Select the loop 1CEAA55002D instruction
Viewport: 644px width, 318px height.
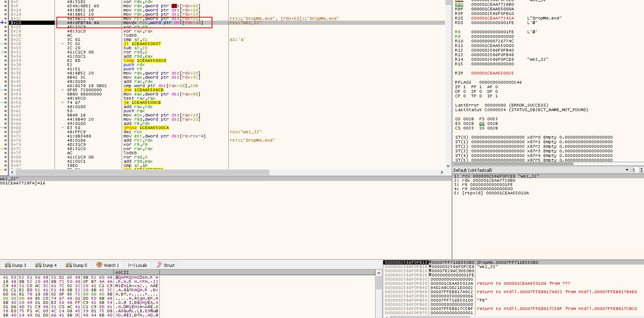coord(145,61)
